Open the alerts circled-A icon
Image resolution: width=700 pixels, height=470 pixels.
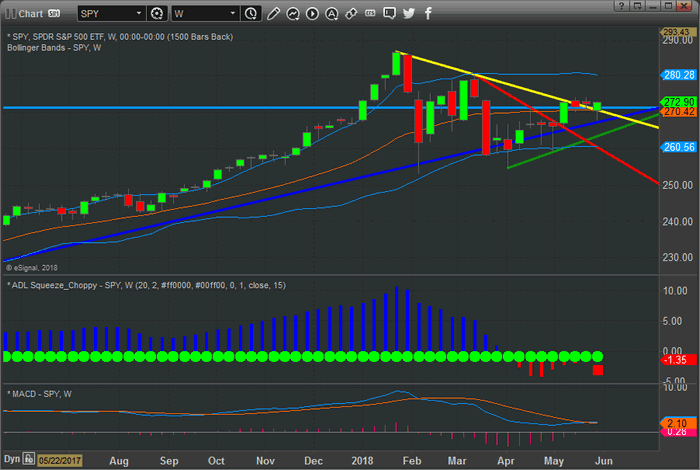332,14
